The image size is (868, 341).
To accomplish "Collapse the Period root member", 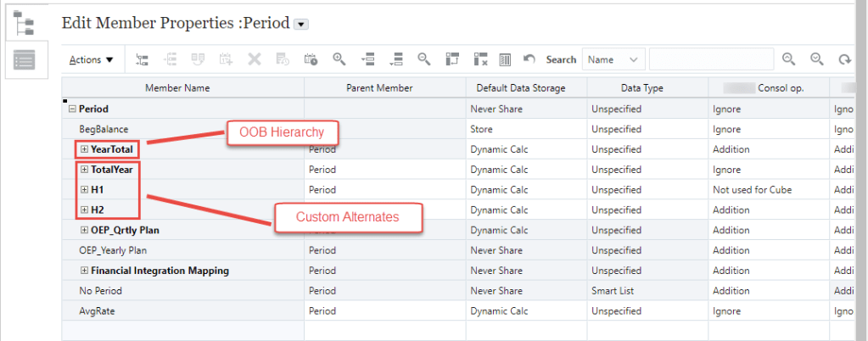I will 72,109.
